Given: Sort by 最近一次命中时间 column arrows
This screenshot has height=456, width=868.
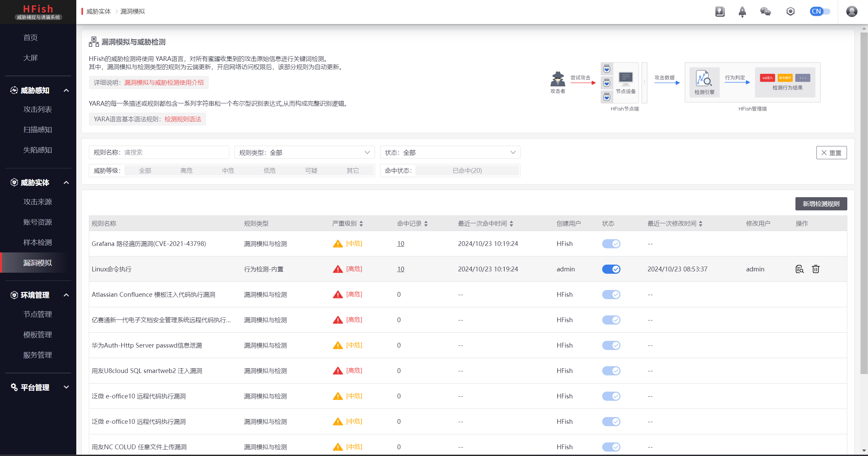Looking at the screenshot, I should pos(511,224).
